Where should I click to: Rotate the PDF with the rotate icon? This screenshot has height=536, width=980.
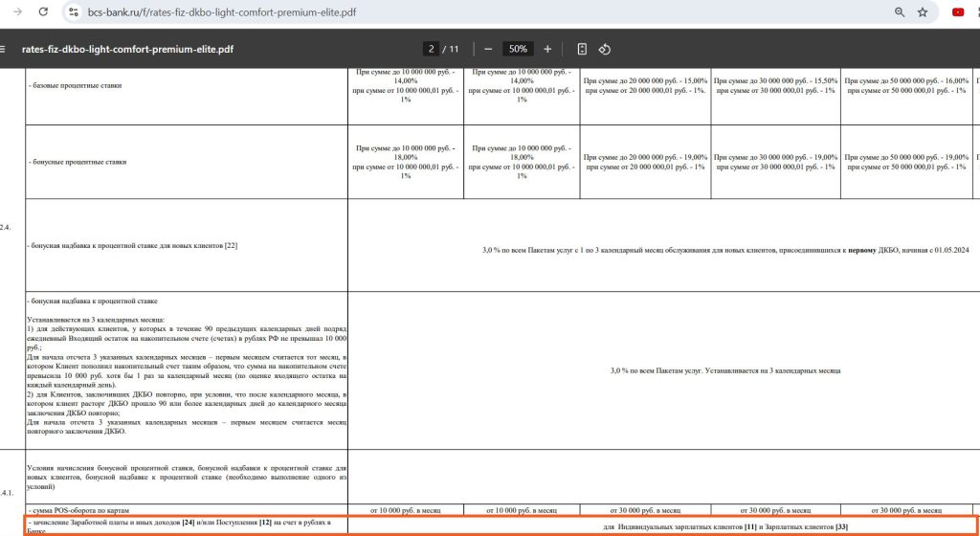click(x=605, y=49)
